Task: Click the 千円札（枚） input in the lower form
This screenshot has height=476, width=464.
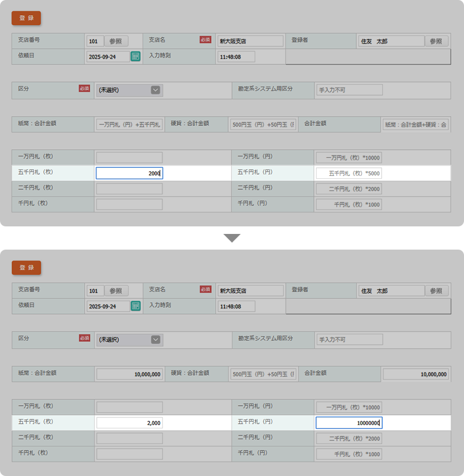Action: coord(129,454)
